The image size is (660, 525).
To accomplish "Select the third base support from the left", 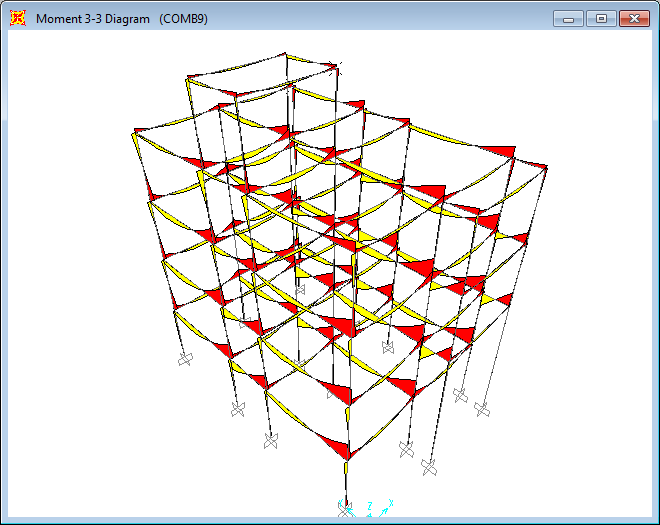I will coord(270,440).
